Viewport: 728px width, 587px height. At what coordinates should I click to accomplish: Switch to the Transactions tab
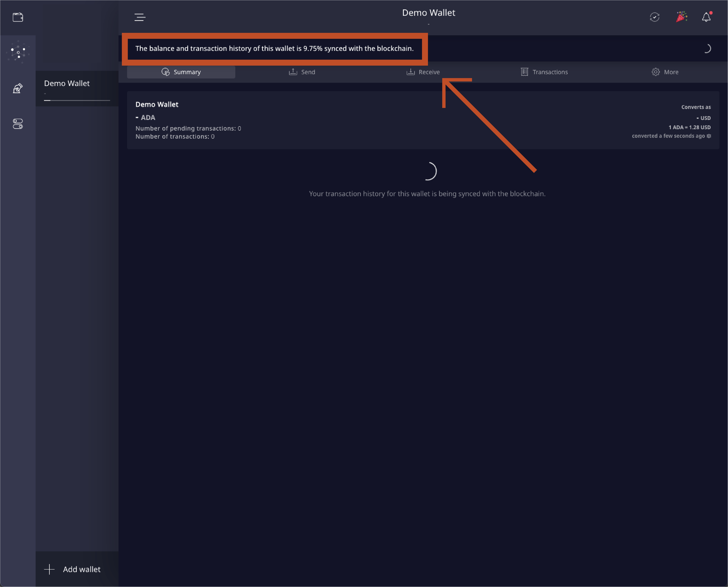pos(544,72)
